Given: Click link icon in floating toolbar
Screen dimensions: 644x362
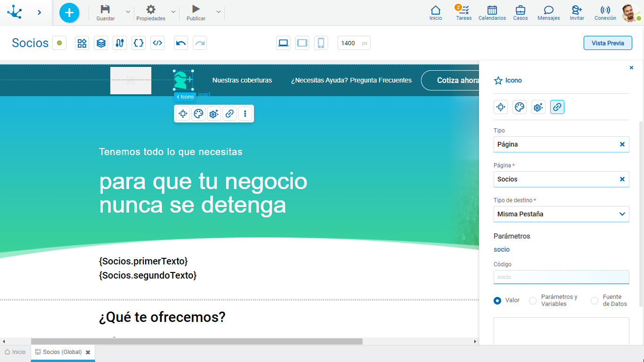Looking at the screenshot, I should coord(230,114).
